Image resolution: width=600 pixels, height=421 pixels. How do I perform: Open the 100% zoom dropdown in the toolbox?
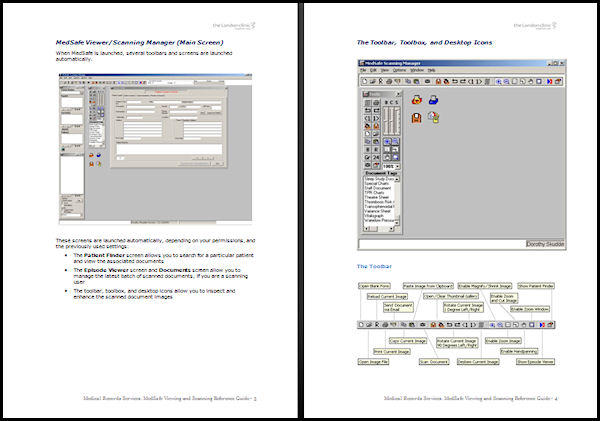click(398, 166)
